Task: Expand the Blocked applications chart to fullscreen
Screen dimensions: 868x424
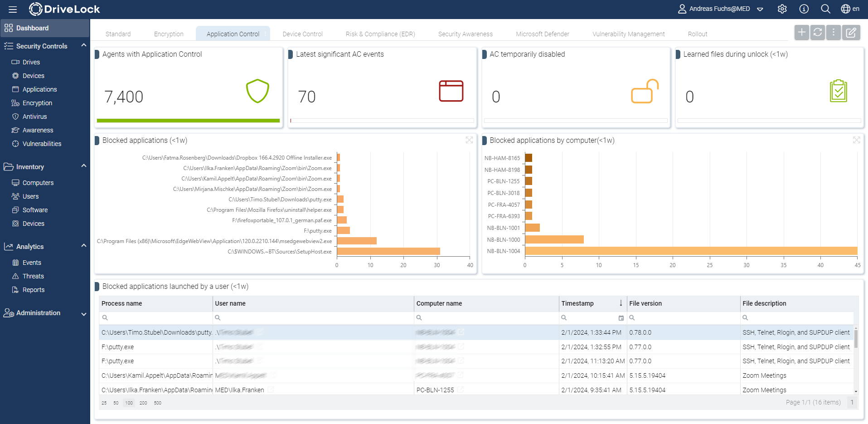Action: (x=469, y=140)
